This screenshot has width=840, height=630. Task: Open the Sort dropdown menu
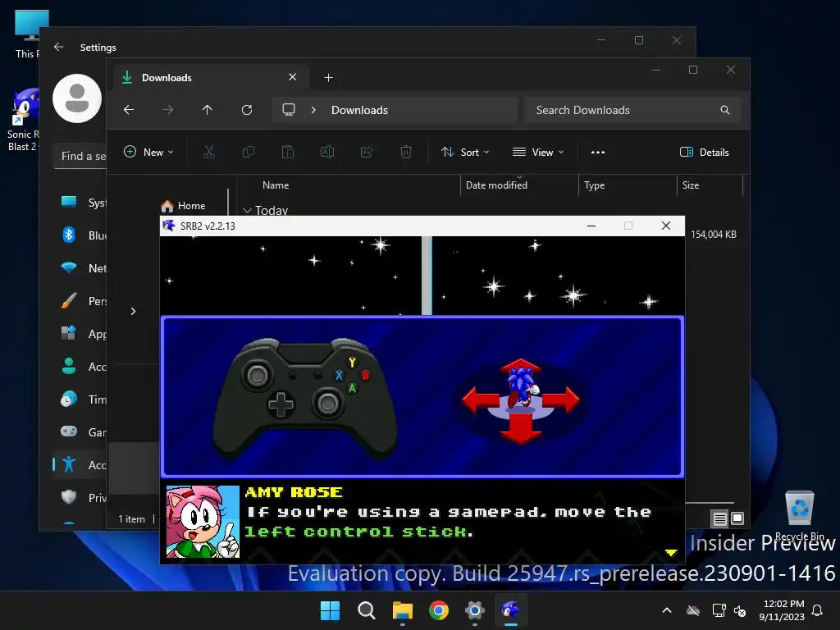(x=465, y=152)
